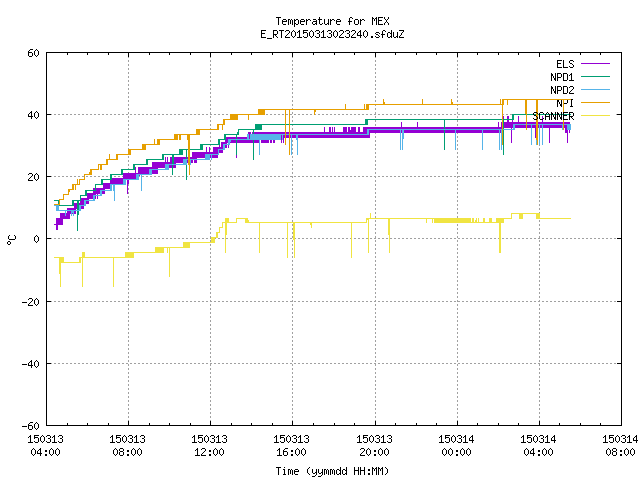Click the x-axis title 'Time (yymmdd HH:MM)'
640x480 pixels.
point(332,471)
